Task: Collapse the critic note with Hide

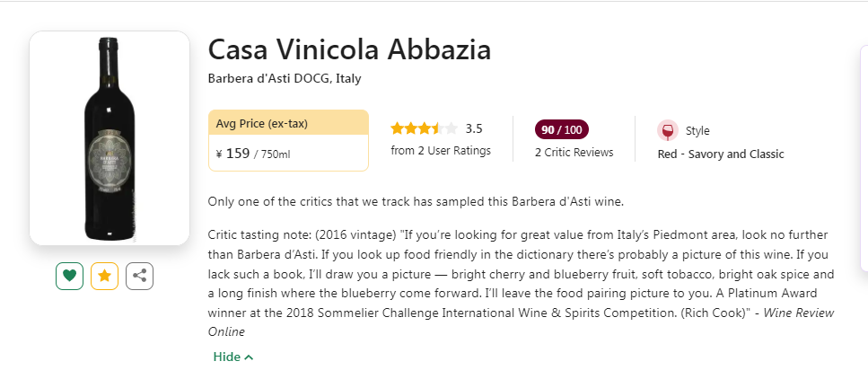Action: pos(233,357)
